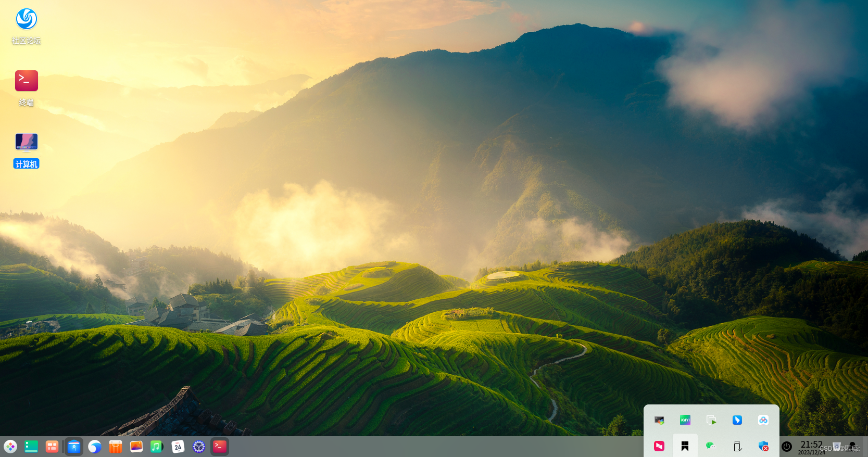Open the security shield tray icon
Image resolution: width=868 pixels, height=457 pixels.
click(764, 446)
